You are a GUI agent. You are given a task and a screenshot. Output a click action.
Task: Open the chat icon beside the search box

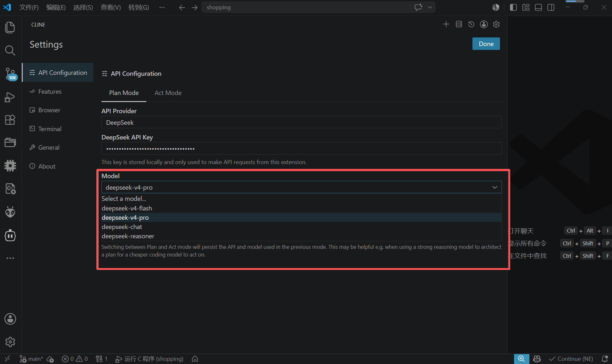click(418, 7)
